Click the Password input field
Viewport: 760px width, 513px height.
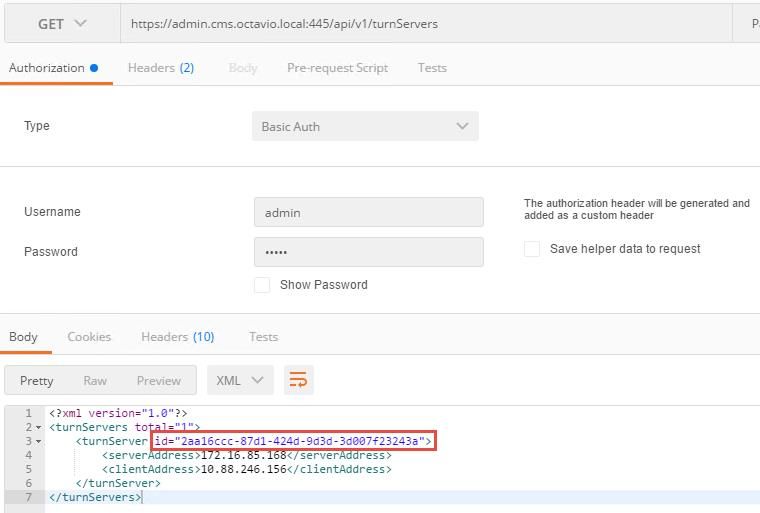point(368,252)
